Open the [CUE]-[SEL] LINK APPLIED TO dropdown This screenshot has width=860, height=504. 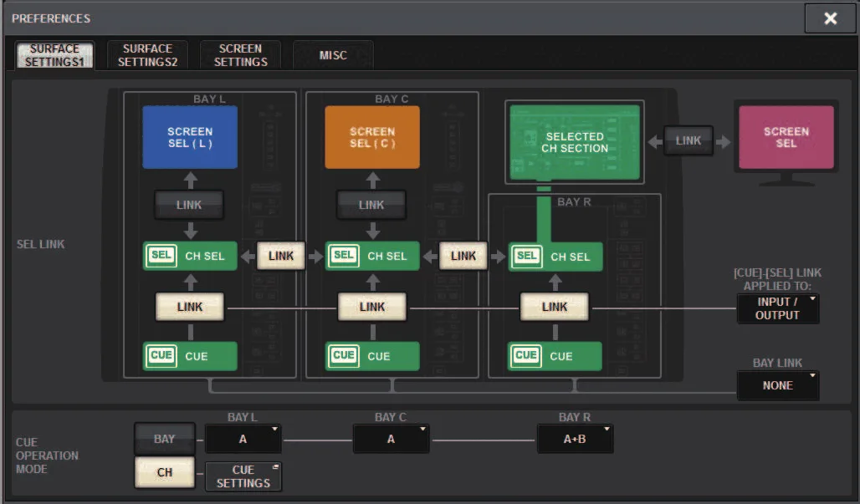(778, 308)
